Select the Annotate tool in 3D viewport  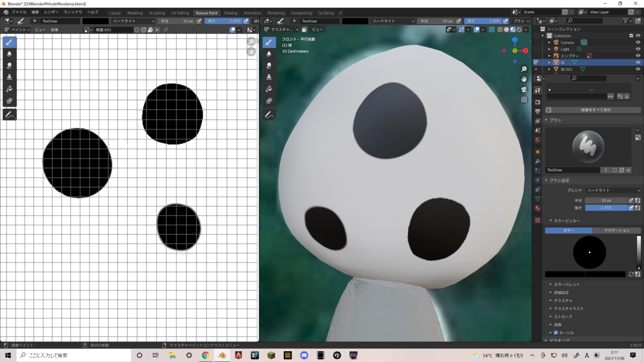(x=269, y=114)
